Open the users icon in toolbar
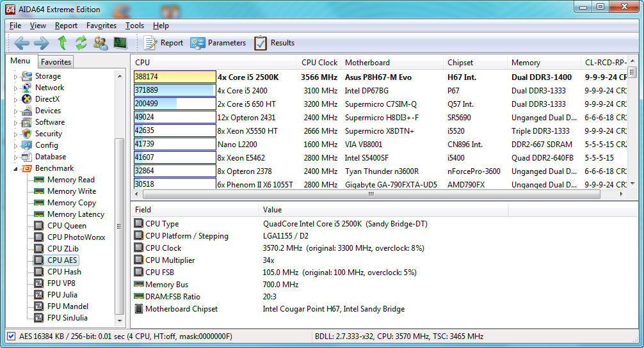This screenshot has height=348, width=644. tap(101, 43)
